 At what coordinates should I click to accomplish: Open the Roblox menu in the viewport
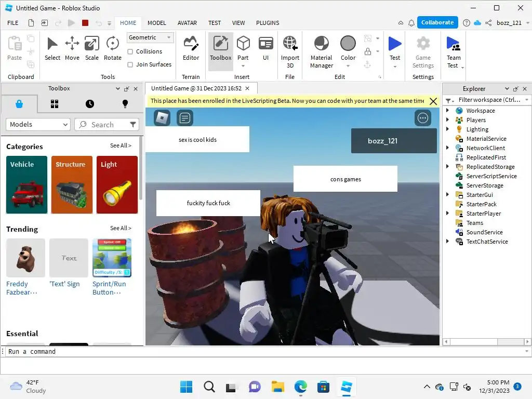tap(162, 118)
